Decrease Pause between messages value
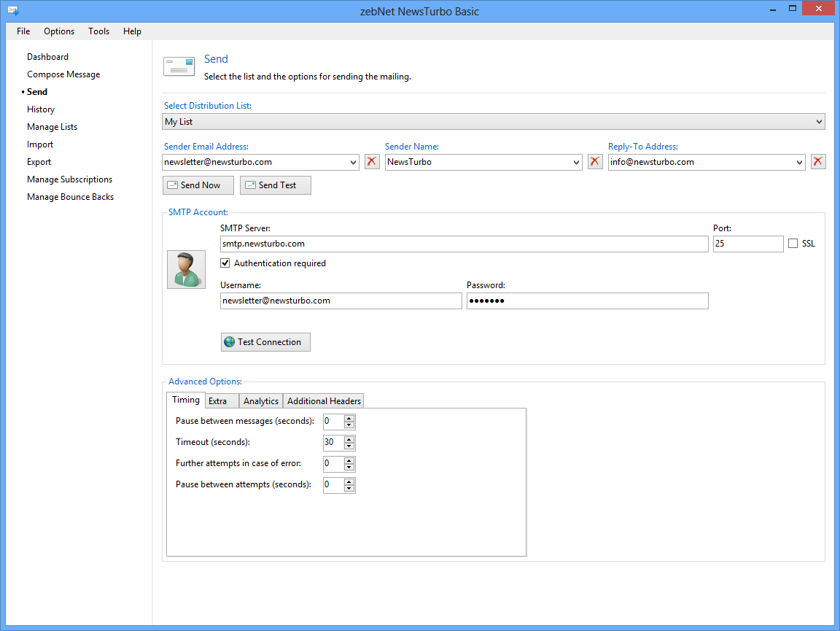Screen dimensions: 840x631 coord(349,425)
